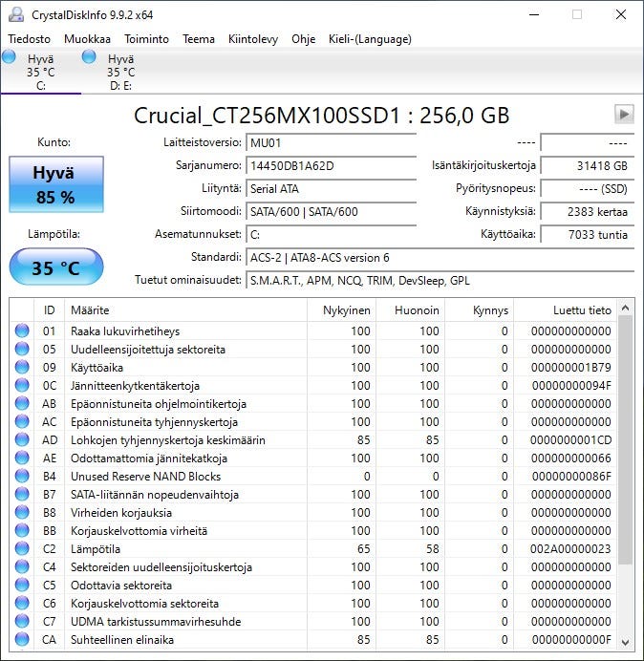644x661 pixels.
Task: Click the scroll up arrow of attribute list
Action: (626, 309)
